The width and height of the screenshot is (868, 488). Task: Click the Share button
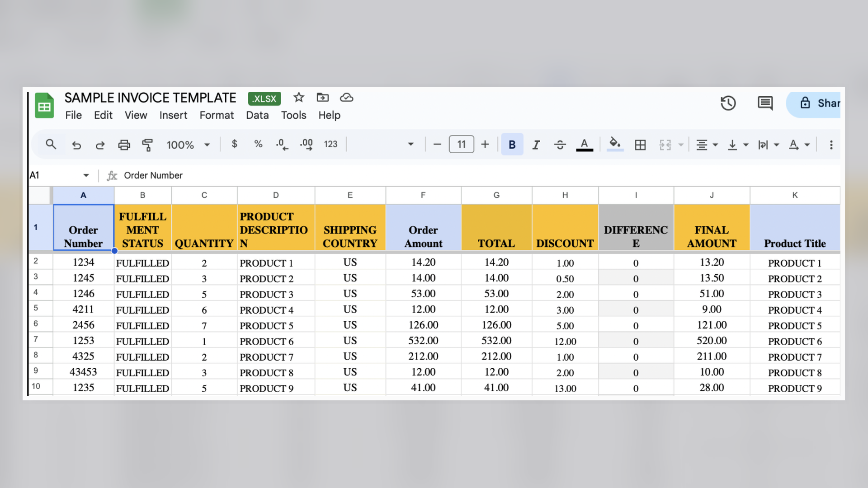(x=814, y=103)
